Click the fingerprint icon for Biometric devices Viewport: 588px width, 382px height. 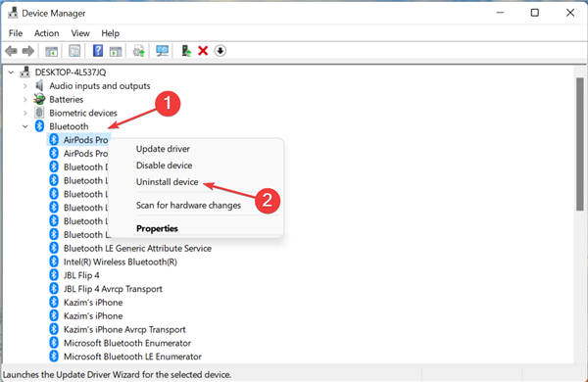point(39,113)
